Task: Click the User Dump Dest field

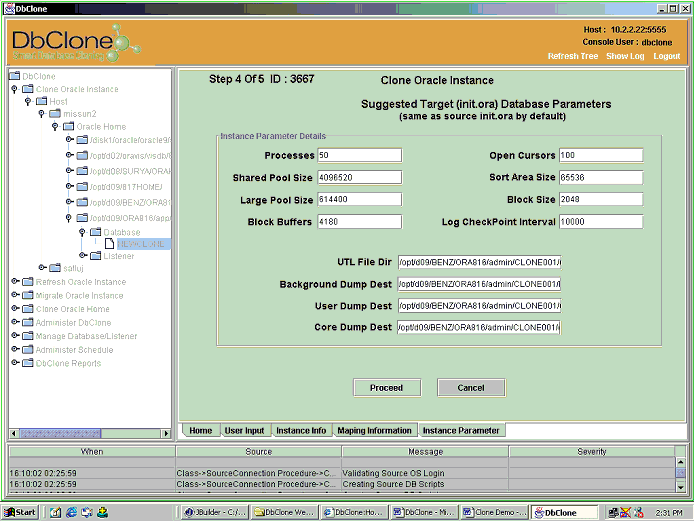Action: click(479, 306)
